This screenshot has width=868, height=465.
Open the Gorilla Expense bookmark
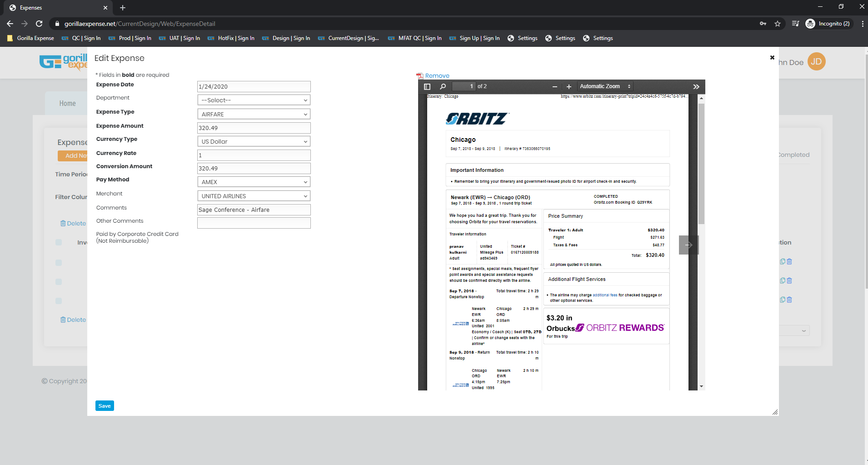31,38
